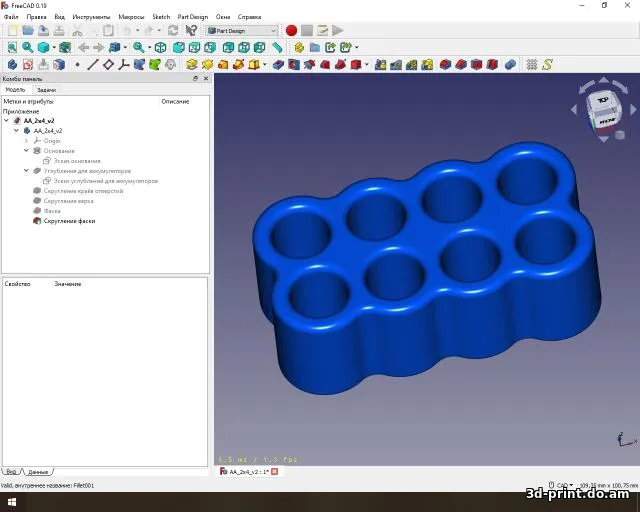Open the Sketch menu
This screenshot has width=640, height=512.
click(161, 17)
